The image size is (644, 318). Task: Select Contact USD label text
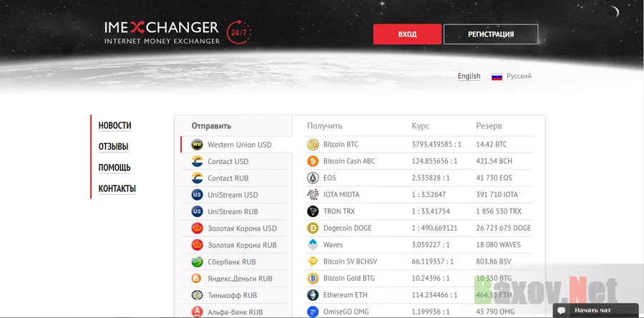click(228, 161)
